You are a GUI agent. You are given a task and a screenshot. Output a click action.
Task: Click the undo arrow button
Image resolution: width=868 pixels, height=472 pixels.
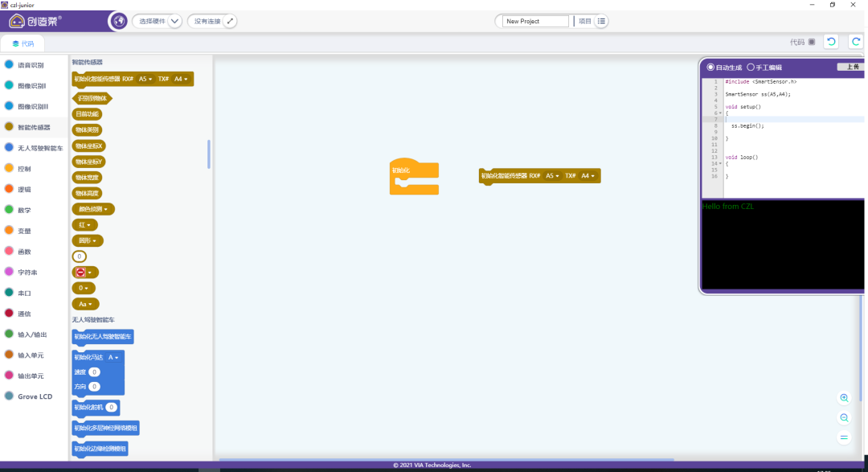pyautogui.click(x=831, y=42)
